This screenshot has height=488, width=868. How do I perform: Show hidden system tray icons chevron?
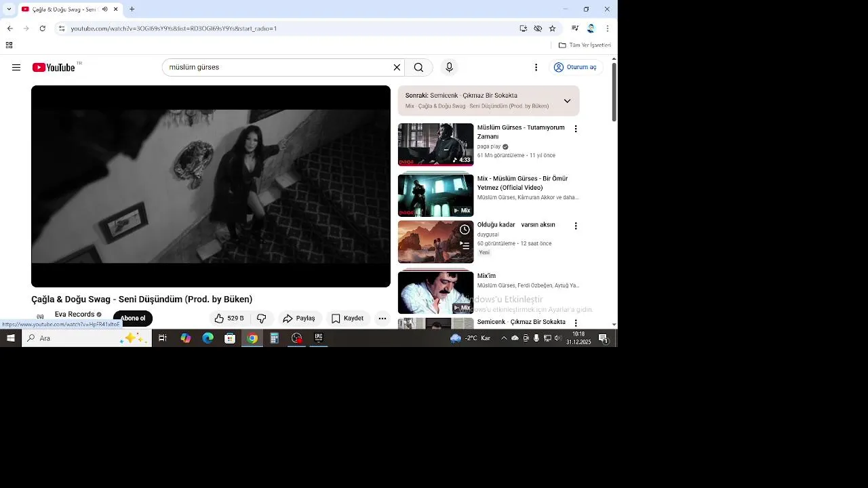503,338
